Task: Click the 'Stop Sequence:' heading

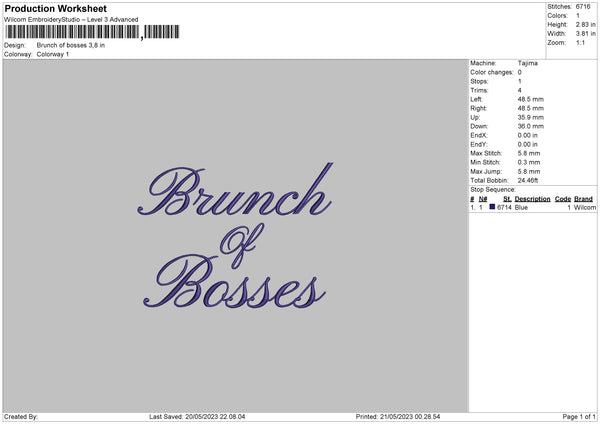Action: (x=493, y=190)
